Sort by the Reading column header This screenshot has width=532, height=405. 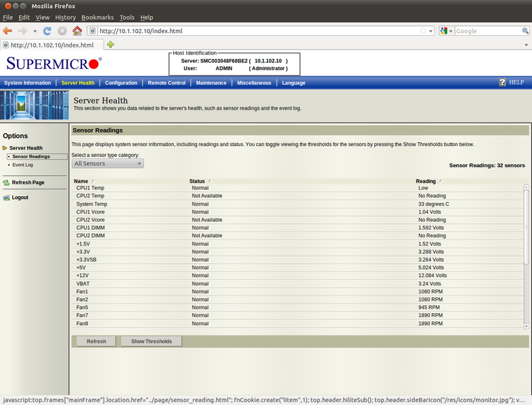[426, 181]
